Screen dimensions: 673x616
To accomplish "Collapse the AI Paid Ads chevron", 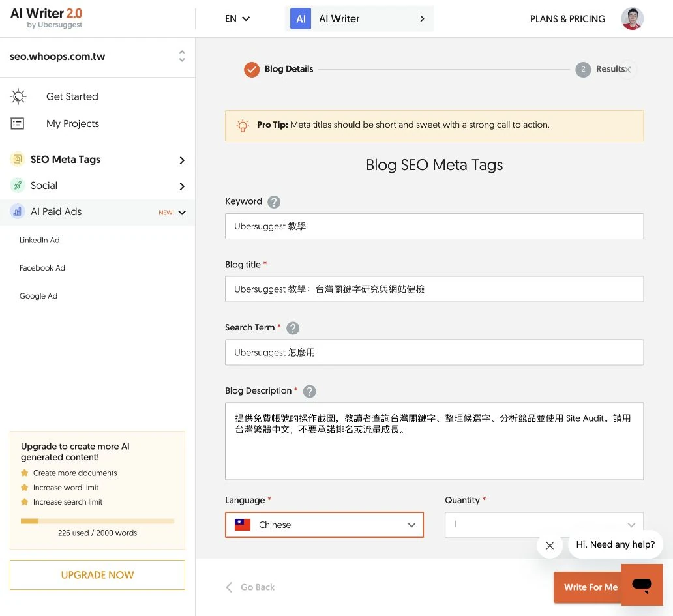I will click(x=182, y=213).
